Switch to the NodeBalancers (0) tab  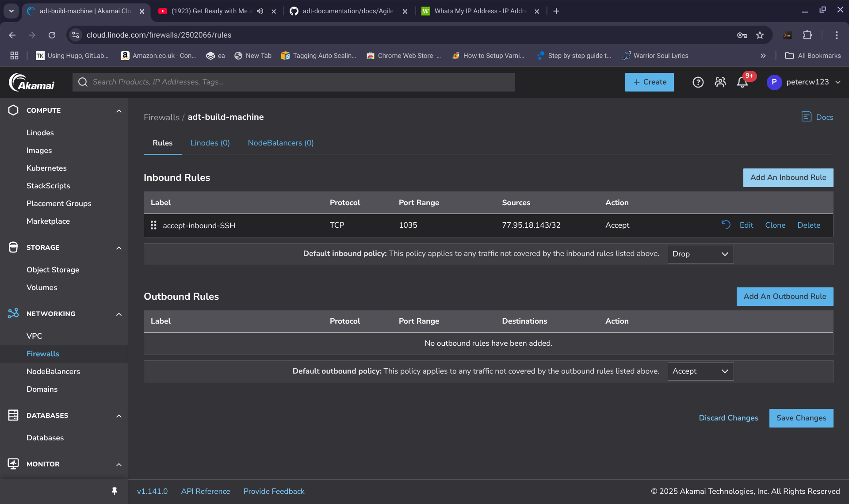click(x=280, y=143)
